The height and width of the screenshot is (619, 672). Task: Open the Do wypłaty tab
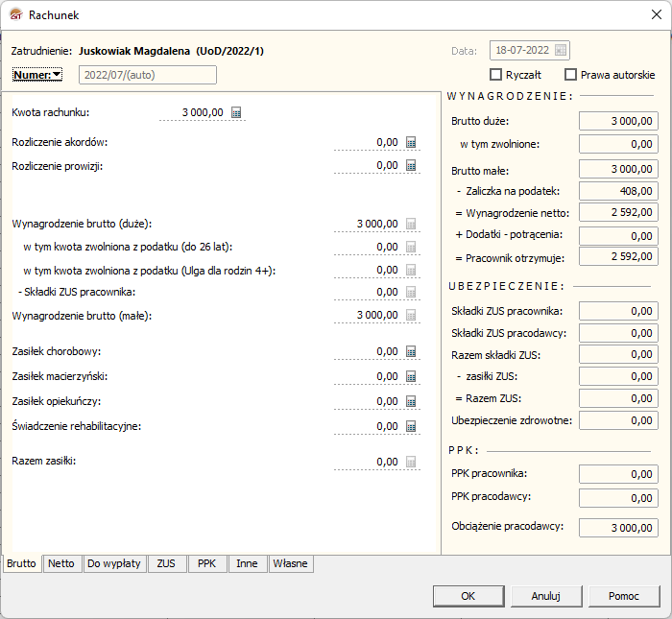[114, 564]
